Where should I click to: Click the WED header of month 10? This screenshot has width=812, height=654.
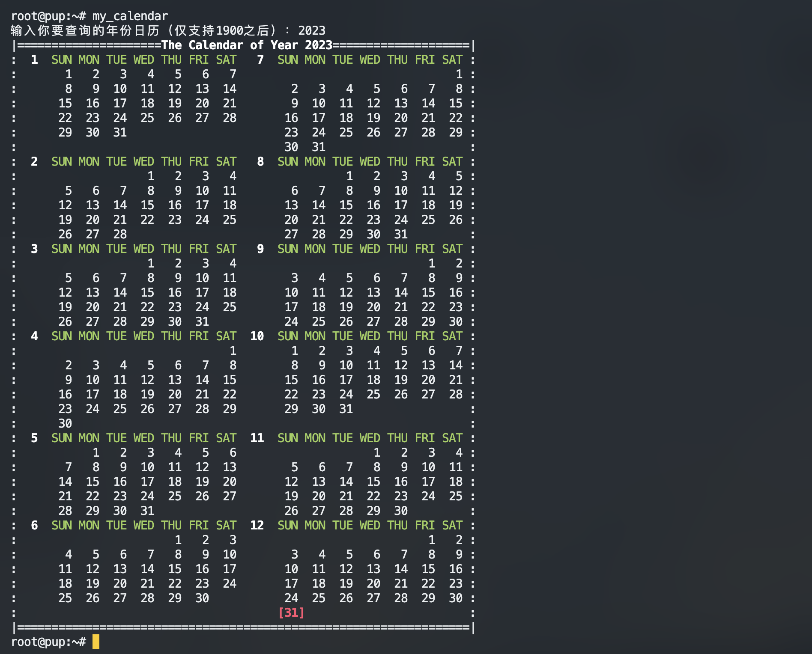tap(370, 336)
